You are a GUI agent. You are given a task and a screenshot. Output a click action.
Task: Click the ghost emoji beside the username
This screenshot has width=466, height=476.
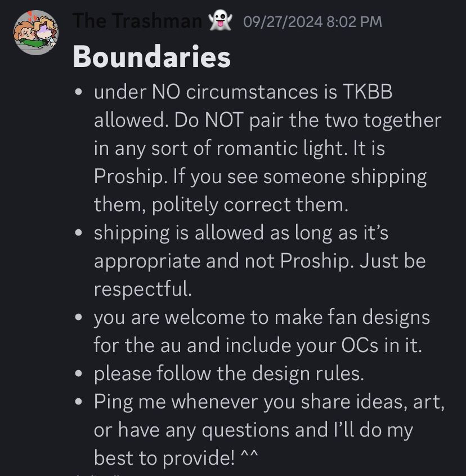click(220, 20)
